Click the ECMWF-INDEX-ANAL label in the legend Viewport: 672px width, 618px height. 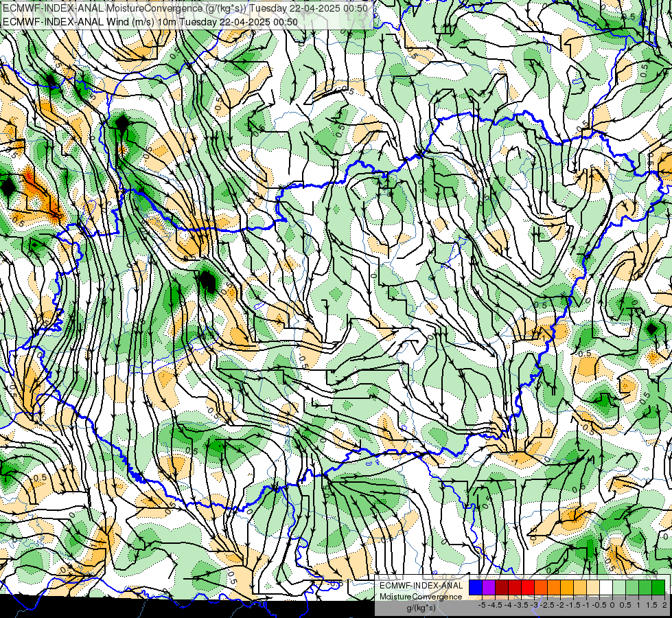coord(421,586)
